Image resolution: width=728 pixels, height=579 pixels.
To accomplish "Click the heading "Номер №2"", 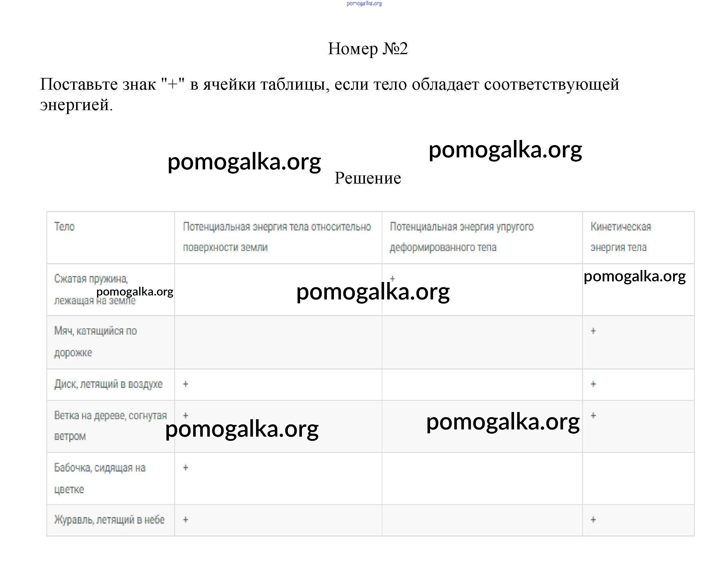I will [x=368, y=49].
